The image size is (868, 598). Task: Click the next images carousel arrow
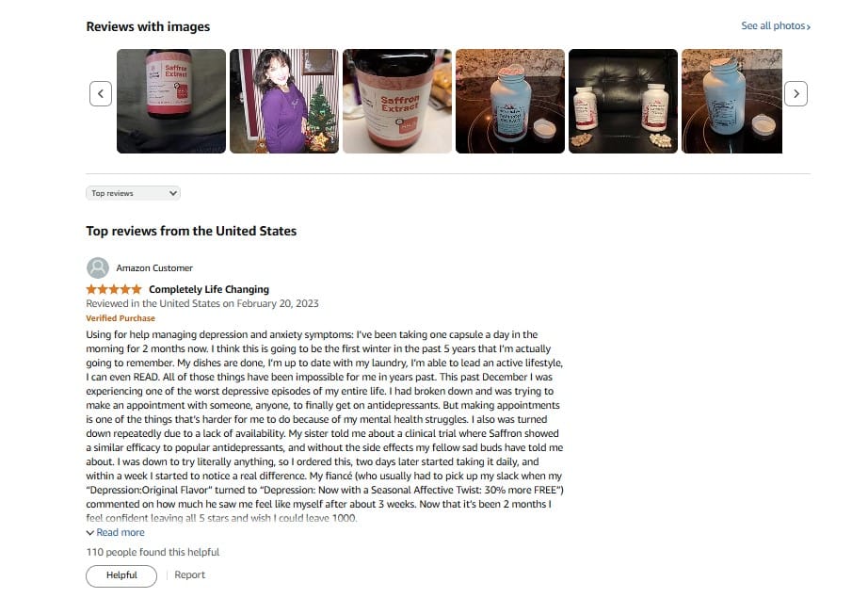796,93
